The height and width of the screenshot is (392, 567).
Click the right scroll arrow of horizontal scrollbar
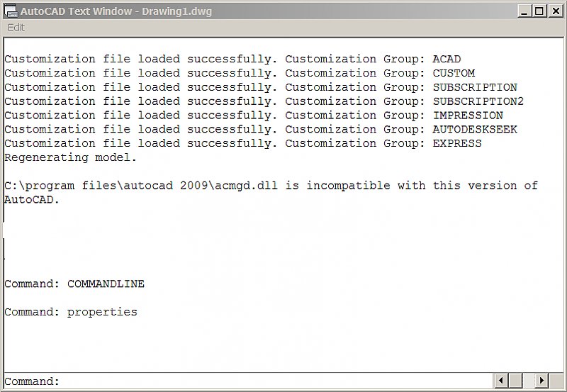tap(541, 381)
